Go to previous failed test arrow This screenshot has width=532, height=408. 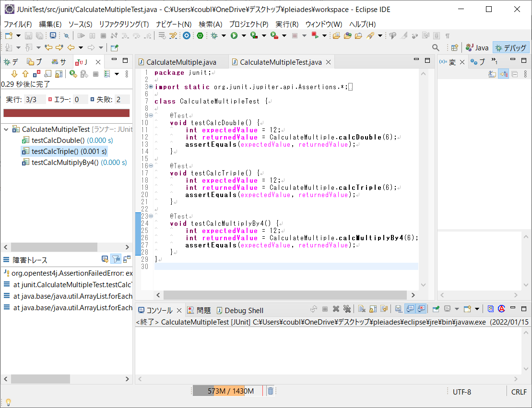coord(25,74)
